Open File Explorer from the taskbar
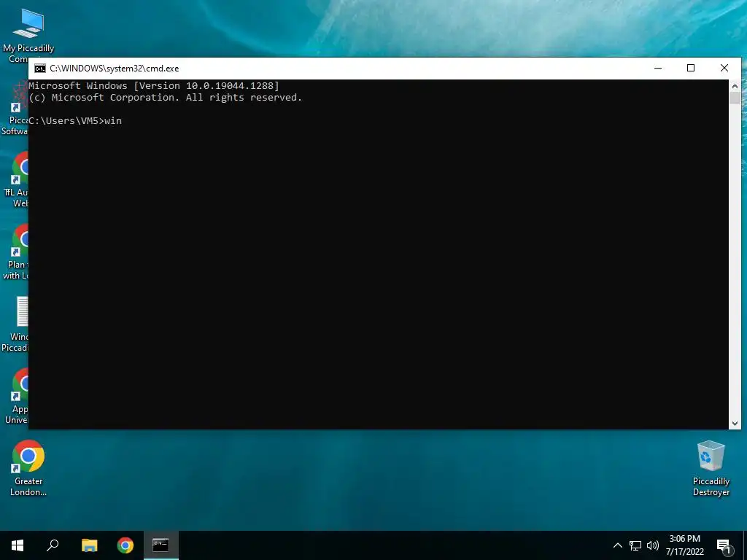Screen dimensions: 747x560 89,545
